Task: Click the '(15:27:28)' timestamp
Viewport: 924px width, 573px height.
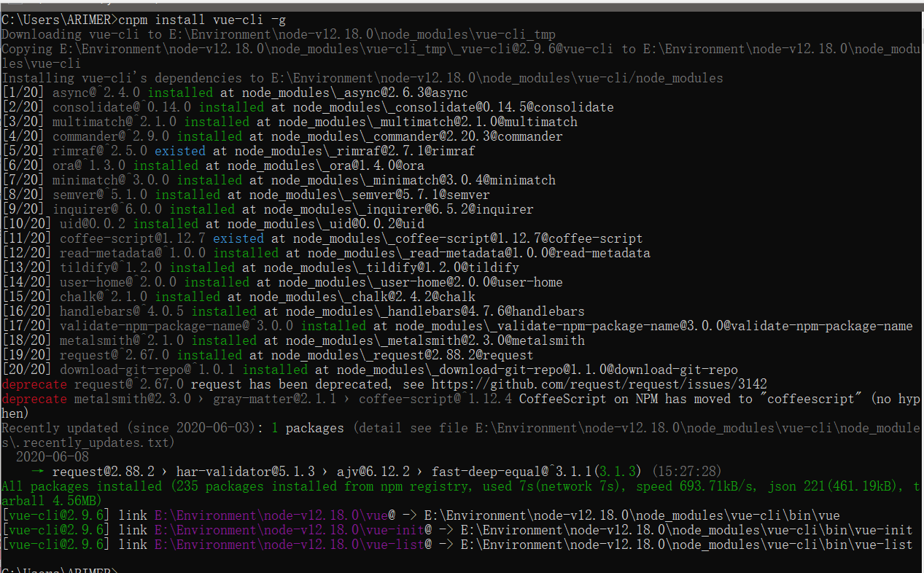Action: click(687, 472)
